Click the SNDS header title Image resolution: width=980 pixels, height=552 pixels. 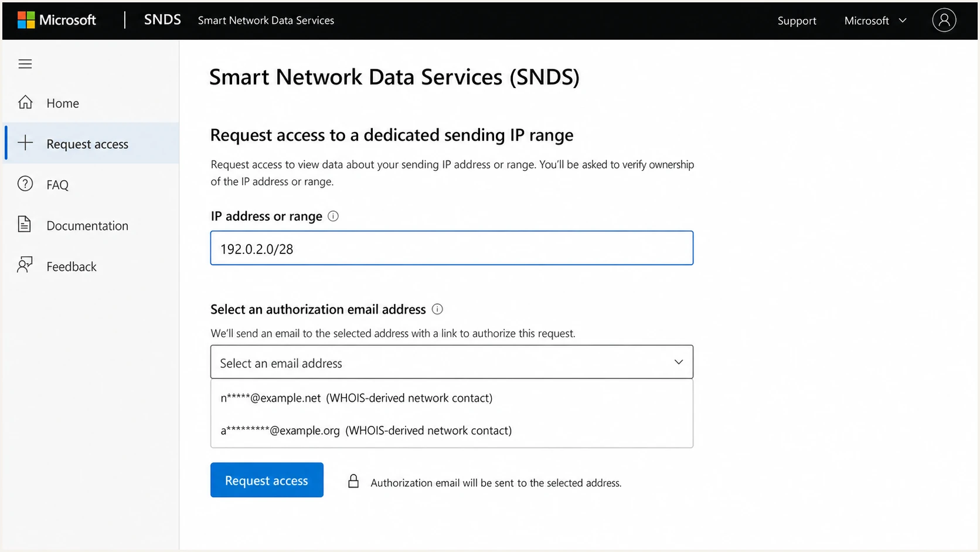click(x=162, y=20)
